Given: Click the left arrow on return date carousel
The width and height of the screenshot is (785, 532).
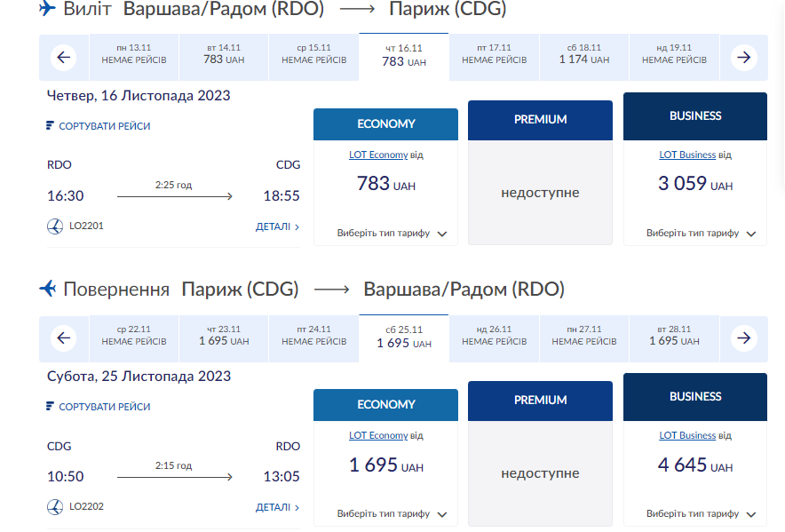Looking at the screenshot, I should pyautogui.click(x=63, y=338).
